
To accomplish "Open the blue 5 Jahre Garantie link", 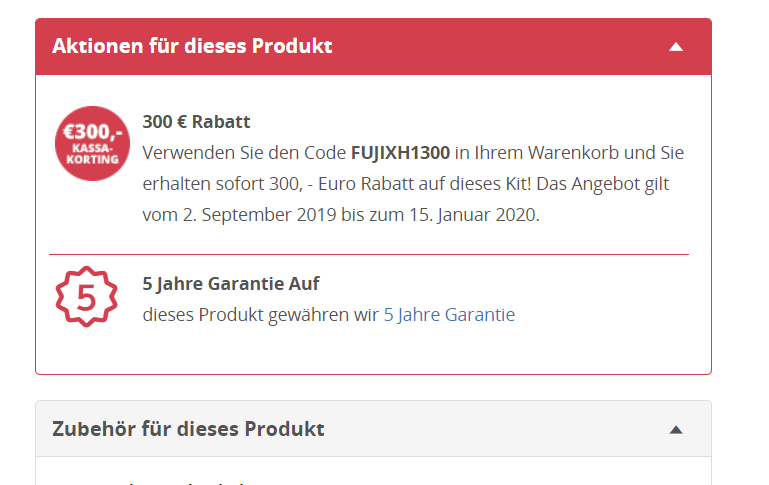I will coord(449,315).
